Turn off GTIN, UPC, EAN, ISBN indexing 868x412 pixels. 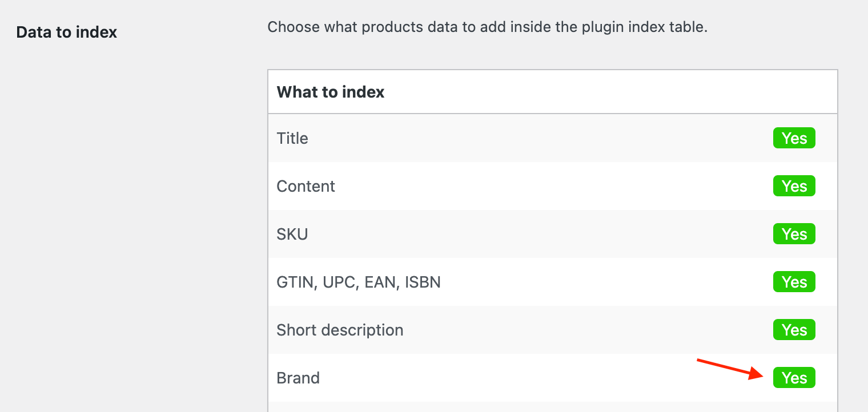pos(794,282)
